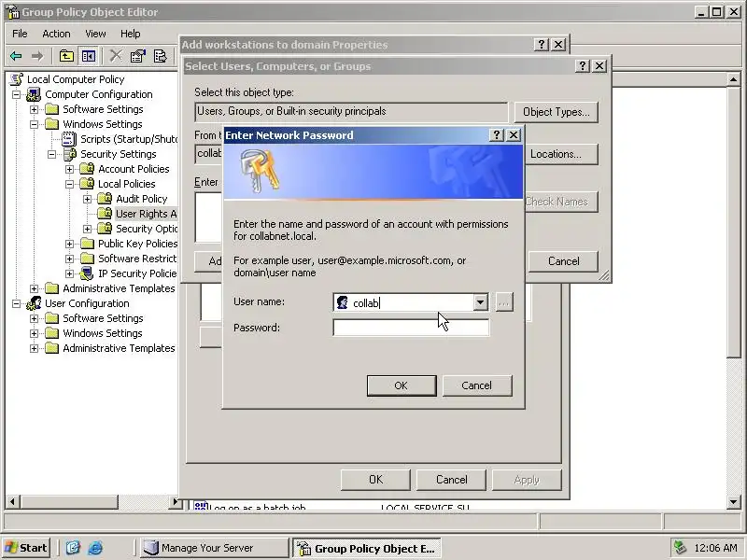Open the Start menu
This screenshot has height=560, width=747.
point(26,548)
